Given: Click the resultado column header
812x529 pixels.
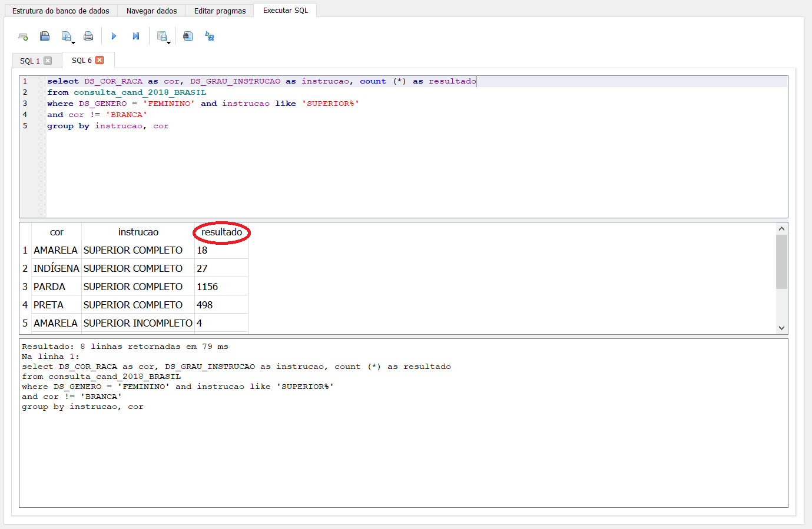Looking at the screenshot, I should coord(221,232).
